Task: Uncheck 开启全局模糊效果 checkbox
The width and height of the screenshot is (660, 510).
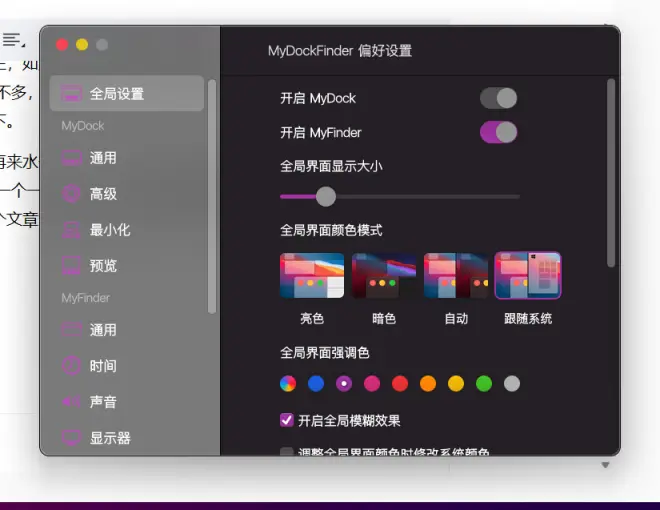Action: (287, 420)
